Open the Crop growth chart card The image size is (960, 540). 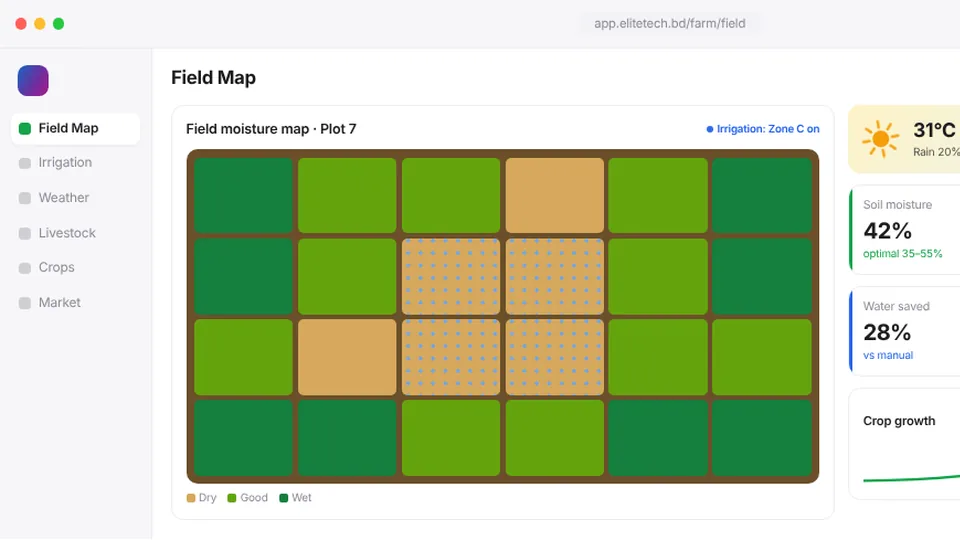[904, 444]
